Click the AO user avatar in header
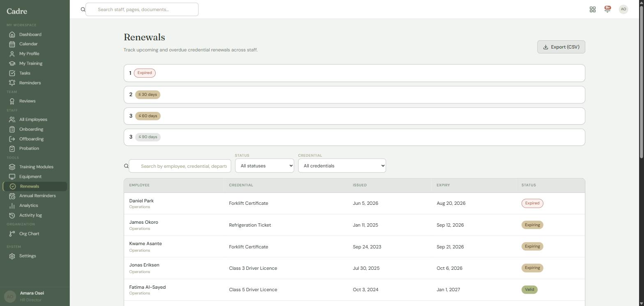The image size is (644, 306). click(x=623, y=9)
